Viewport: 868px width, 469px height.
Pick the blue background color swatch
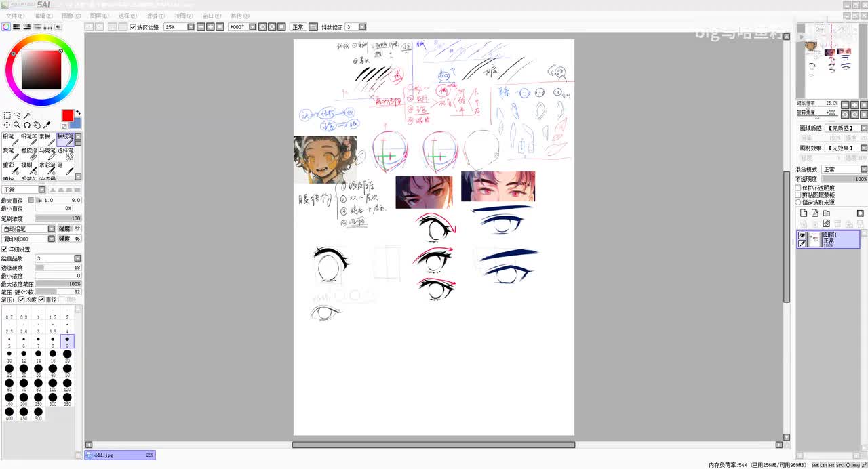(77, 124)
